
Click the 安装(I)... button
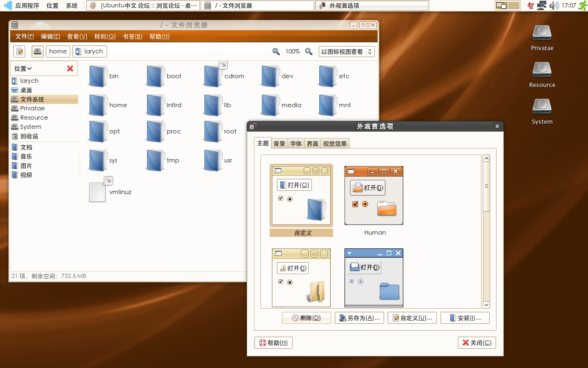465,318
